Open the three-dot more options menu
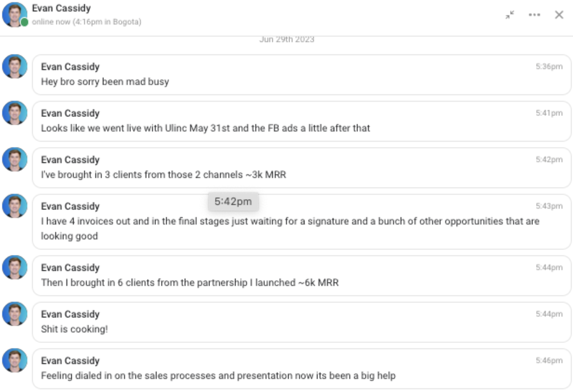The width and height of the screenshot is (573, 392). click(534, 15)
